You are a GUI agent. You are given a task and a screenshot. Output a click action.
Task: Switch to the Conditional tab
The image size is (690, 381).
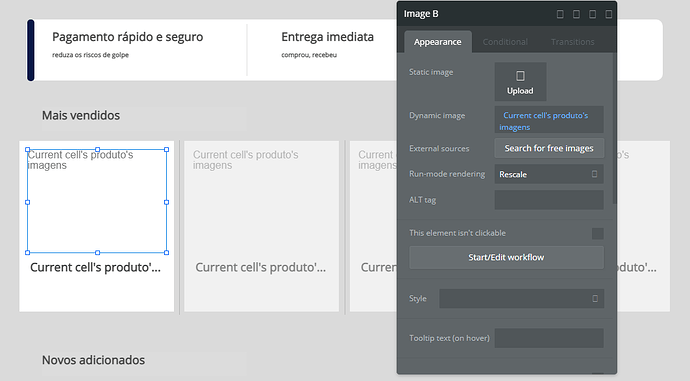tap(505, 42)
